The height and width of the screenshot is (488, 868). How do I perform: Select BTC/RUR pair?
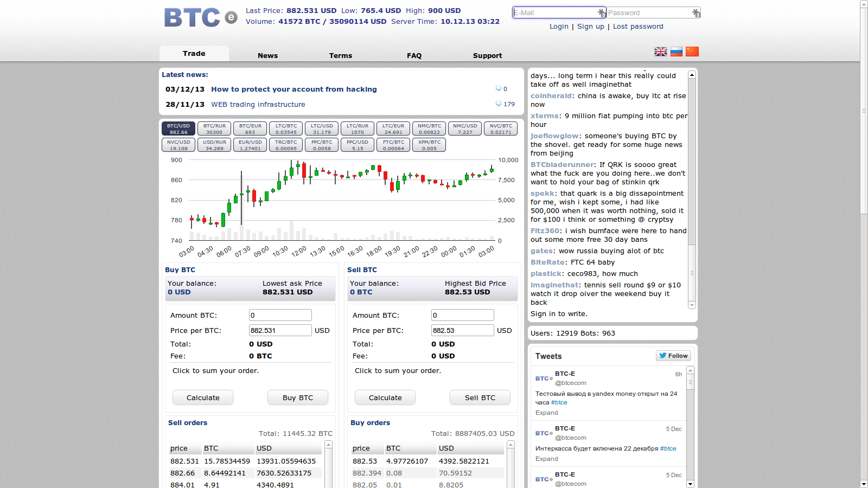(x=214, y=129)
